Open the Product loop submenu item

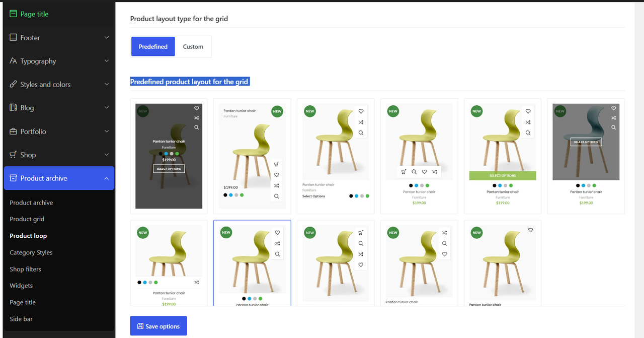click(28, 236)
